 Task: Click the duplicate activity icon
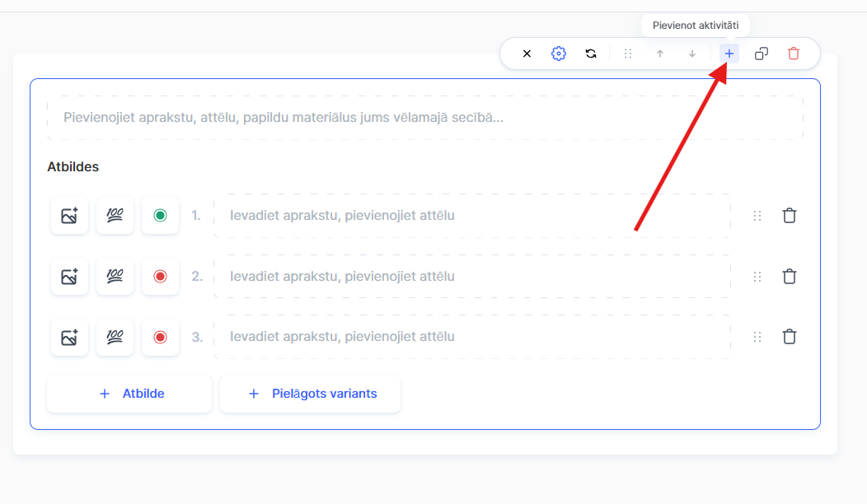762,54
